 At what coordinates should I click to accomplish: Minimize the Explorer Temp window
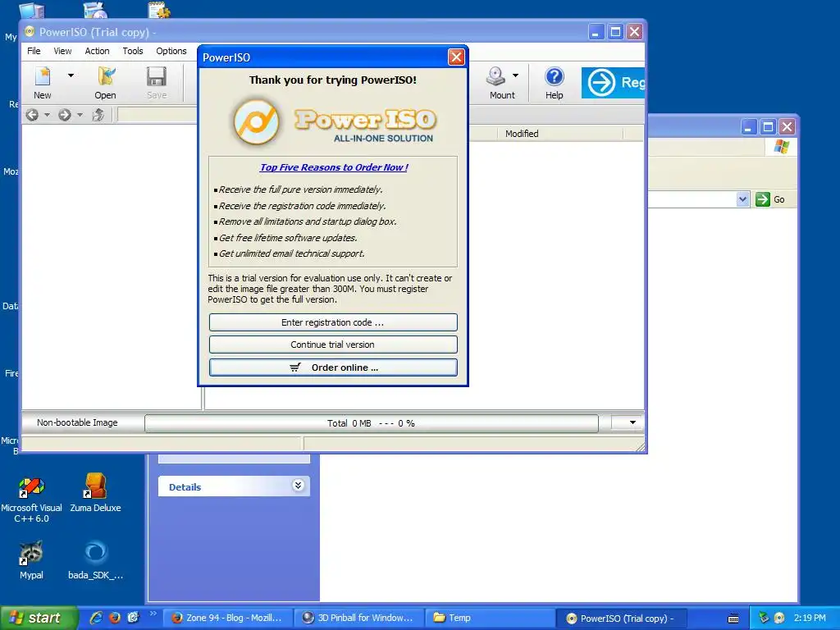tap(749, 127)
